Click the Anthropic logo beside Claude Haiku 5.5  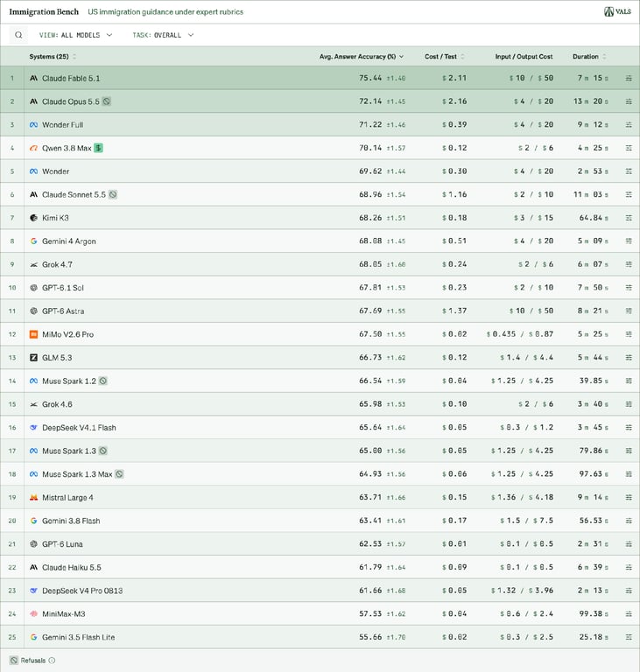coord(33,567)
